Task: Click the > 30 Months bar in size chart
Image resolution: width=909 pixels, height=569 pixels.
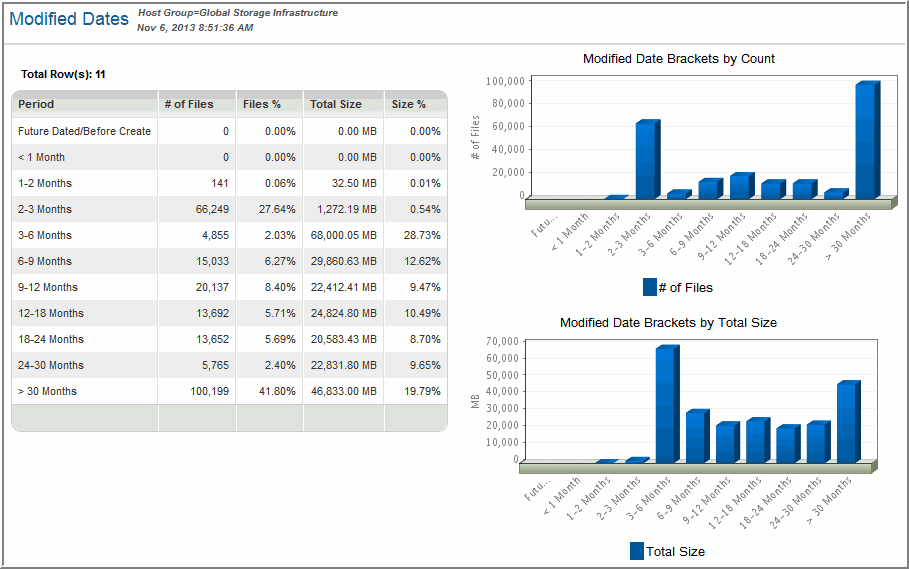Action: (848, 423)
